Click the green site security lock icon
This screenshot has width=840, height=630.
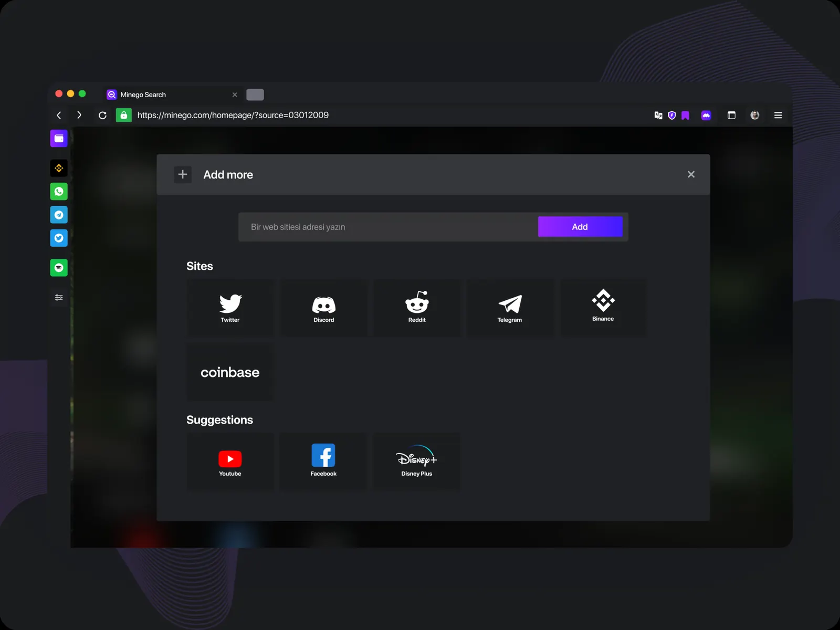[x=123, y=115]
